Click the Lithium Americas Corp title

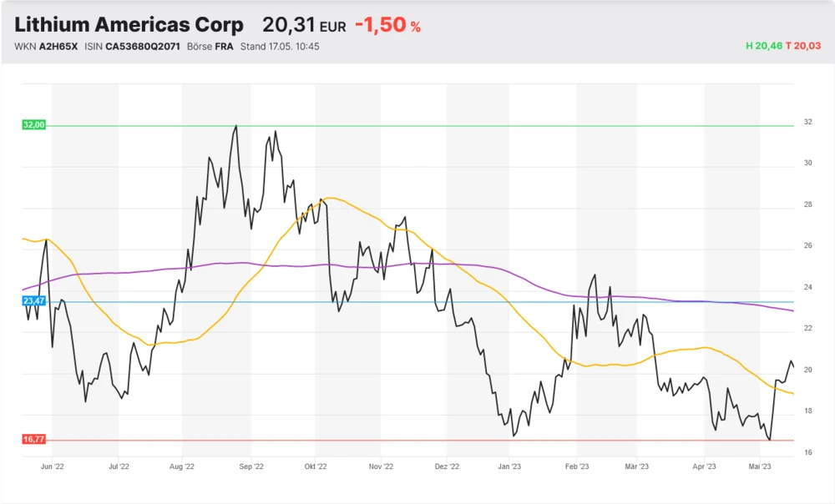[x=129, y=25]
